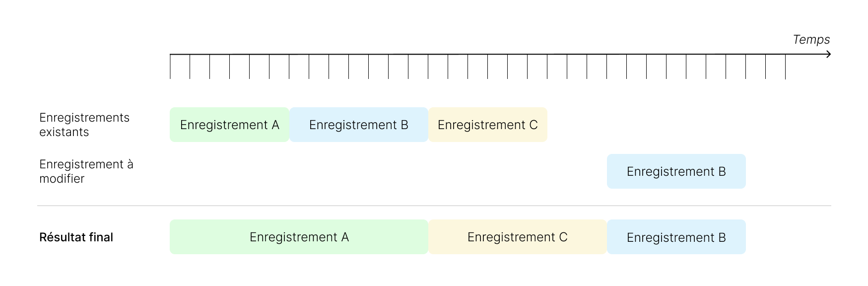Screen dimensions: 868x286
Task: Click boundary between existing Enregistrement A and B
Action: click(289, 125)
